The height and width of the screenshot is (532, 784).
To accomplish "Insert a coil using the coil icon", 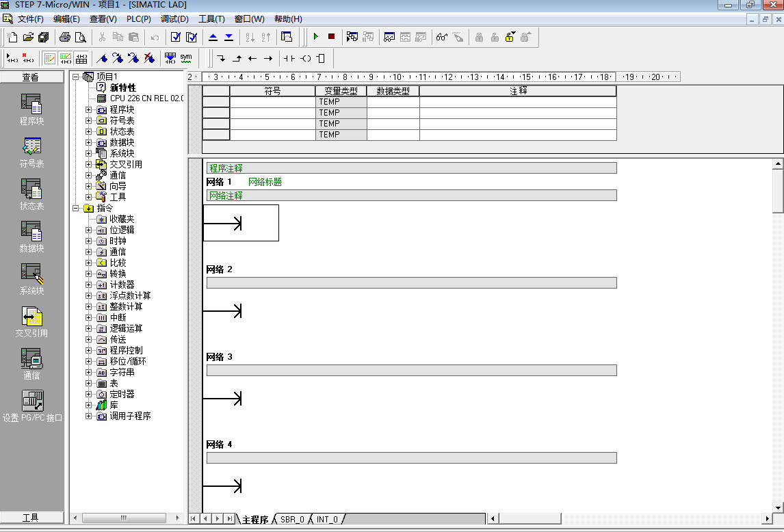I will coord(306,59).
